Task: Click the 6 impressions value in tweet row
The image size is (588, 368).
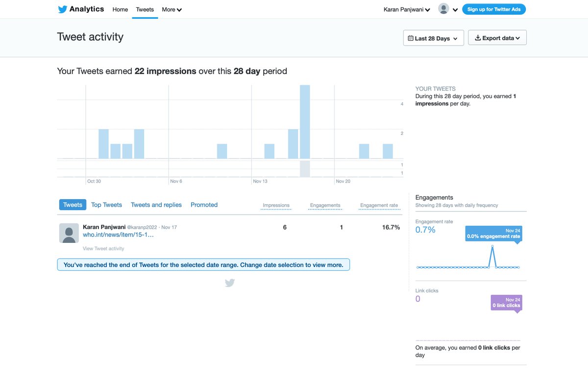Action: click(x=285, y=227)
